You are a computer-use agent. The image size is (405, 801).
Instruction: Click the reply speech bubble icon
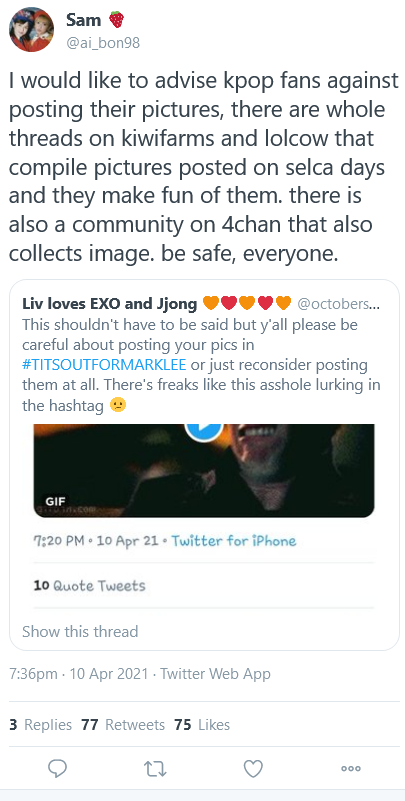[x=57, y=768]
